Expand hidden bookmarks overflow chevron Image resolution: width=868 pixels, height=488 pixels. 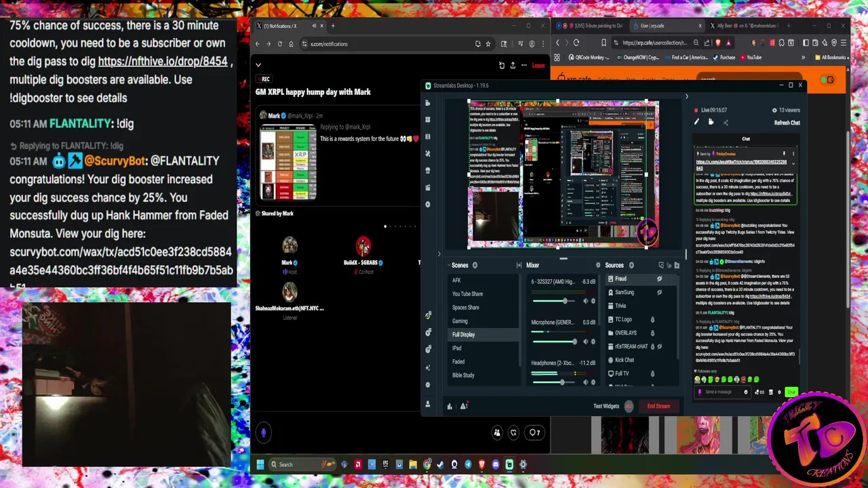(x=803, y=58)
